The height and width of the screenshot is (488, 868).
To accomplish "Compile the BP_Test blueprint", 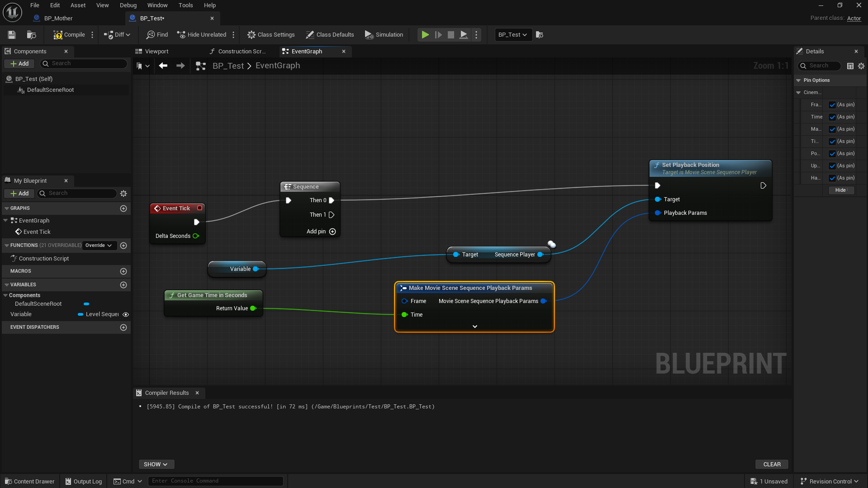I will 69,35.
